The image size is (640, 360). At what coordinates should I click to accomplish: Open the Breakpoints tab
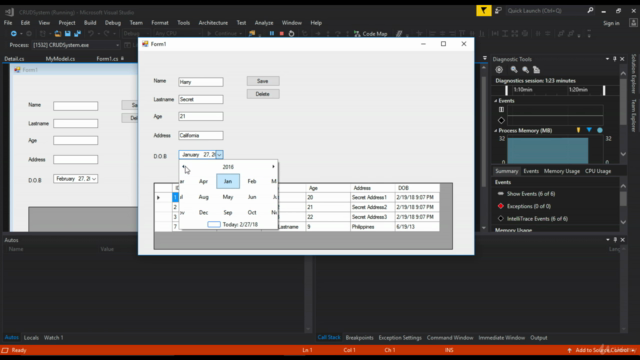coord(359,338)
